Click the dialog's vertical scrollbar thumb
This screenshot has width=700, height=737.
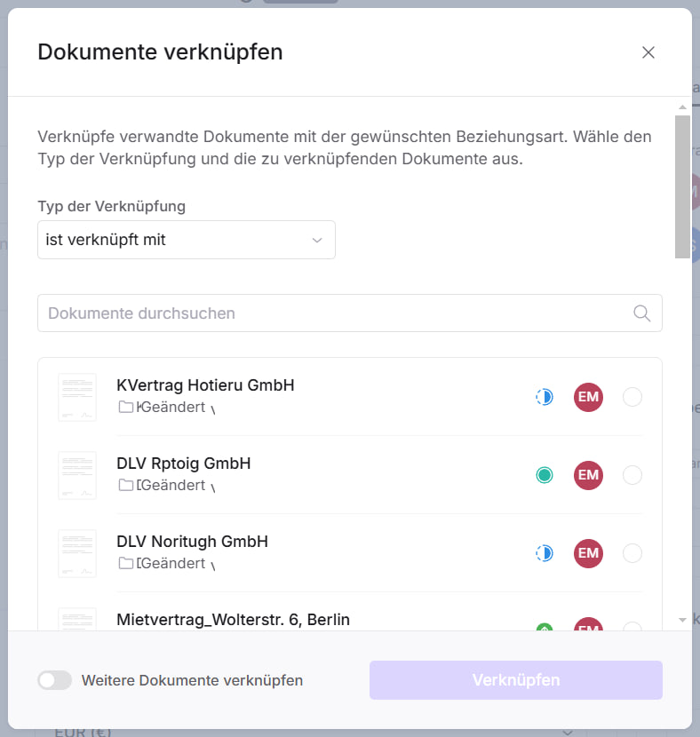[682, 186]
